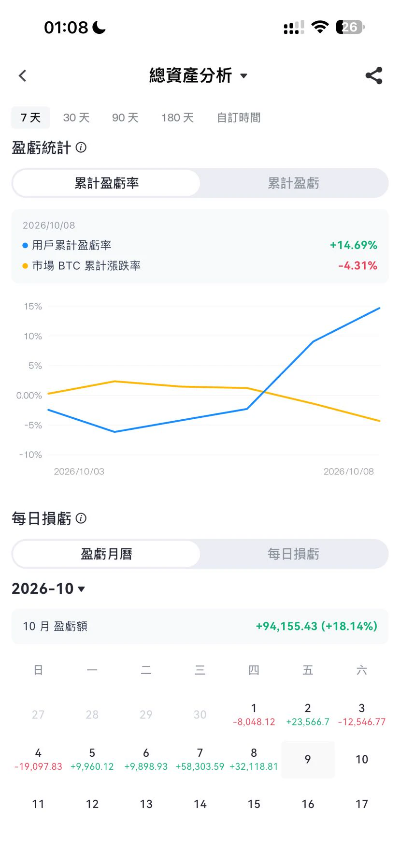Open 自訂時間 custom range selector
The width and height of the screenshot is (400, 868).
pyautogui.click(x=239, y=118)
